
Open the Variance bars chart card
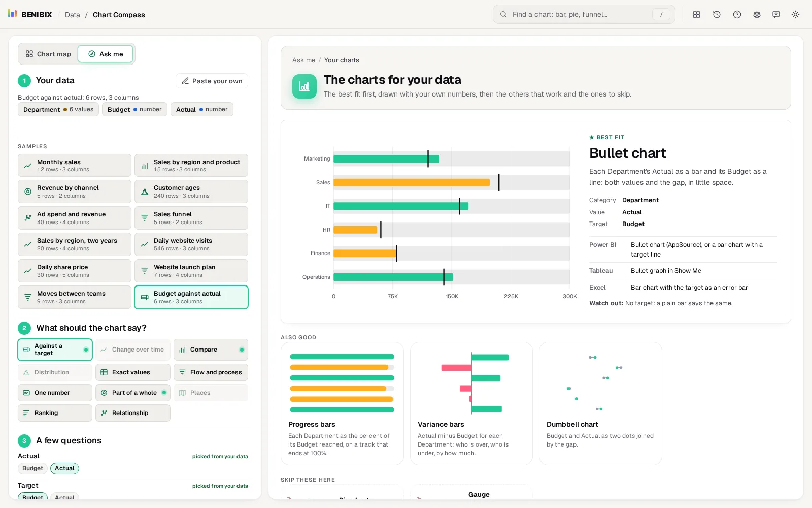tap(471, 403)
